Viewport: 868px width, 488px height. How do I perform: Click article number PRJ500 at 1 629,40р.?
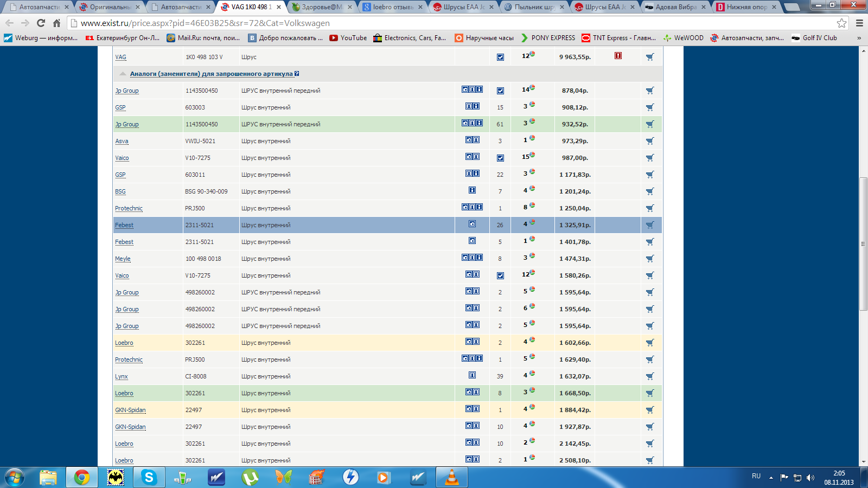pos(195,359)
